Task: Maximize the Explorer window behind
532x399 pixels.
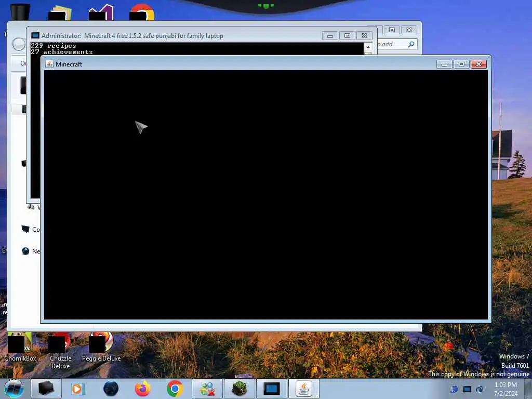Action: [x=392, y=30]
